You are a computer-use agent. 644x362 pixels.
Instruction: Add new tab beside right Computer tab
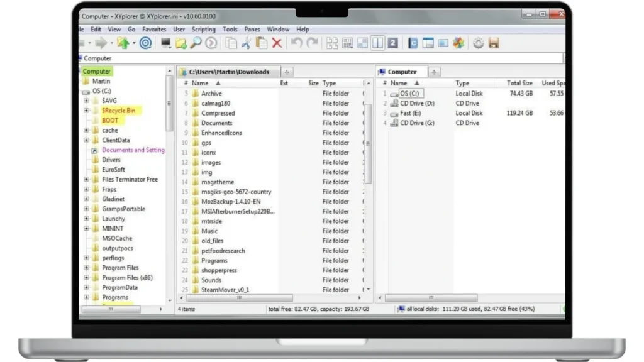pos(435,72)
